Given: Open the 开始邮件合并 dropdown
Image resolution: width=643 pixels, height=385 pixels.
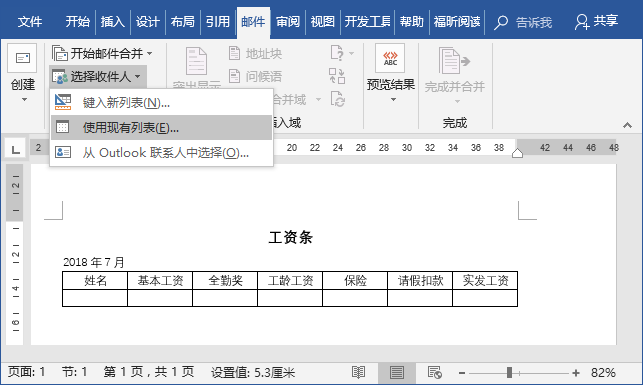Looking at the screenshot, I should [x=103, y=53].
